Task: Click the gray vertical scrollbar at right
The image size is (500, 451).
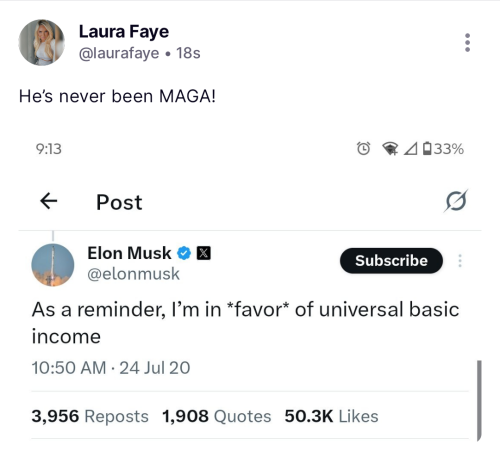Action: pyautogui.click(x=479, y=401)
